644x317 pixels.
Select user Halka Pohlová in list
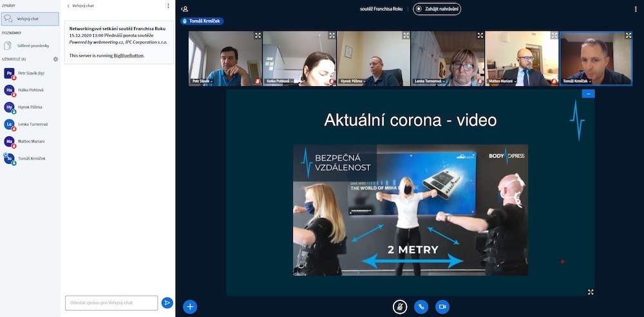[30, 90]
